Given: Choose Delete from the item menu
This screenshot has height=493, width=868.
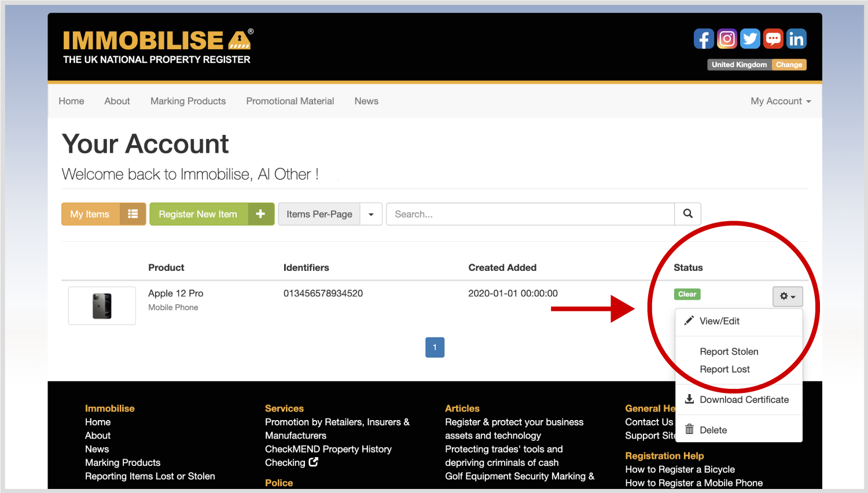Looking at the screenshot, I should pos(713,430).
